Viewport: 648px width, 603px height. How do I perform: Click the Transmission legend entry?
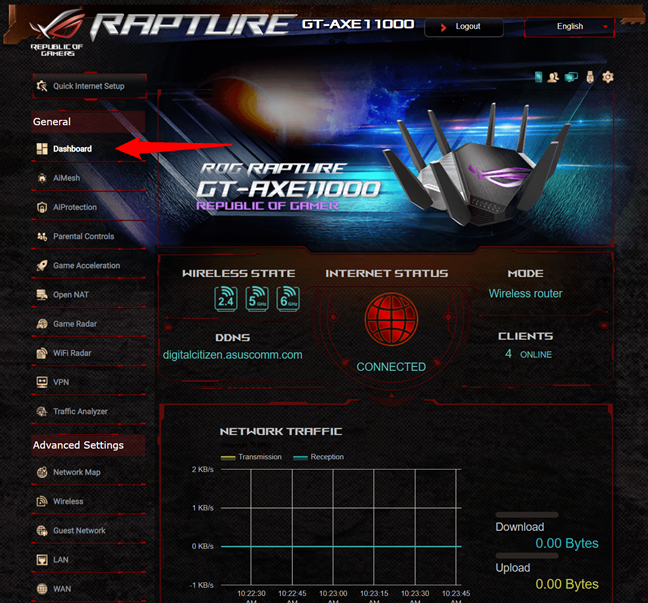coord(251,457)
